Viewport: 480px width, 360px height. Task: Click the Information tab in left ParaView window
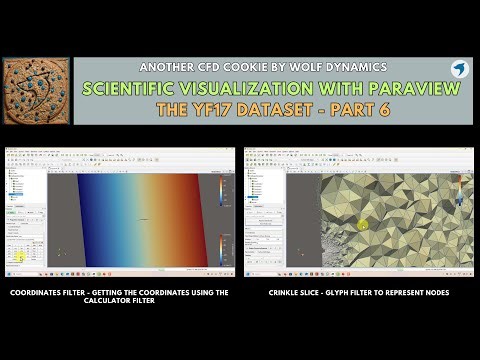click(x=19, y=206)
